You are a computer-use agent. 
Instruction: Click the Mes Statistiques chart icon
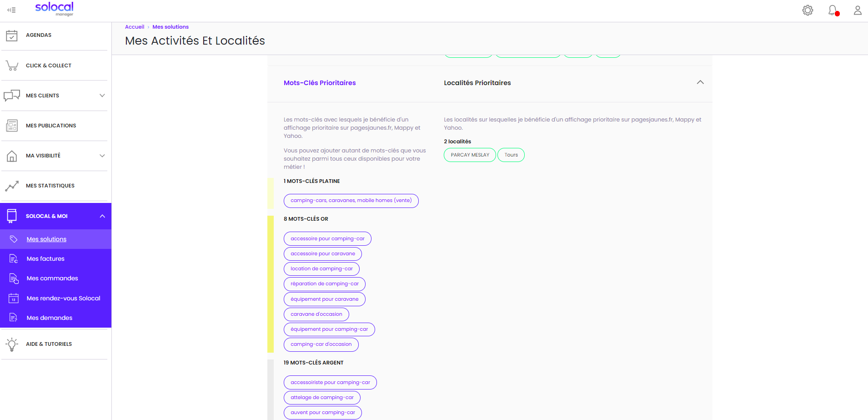click(12, 186)
